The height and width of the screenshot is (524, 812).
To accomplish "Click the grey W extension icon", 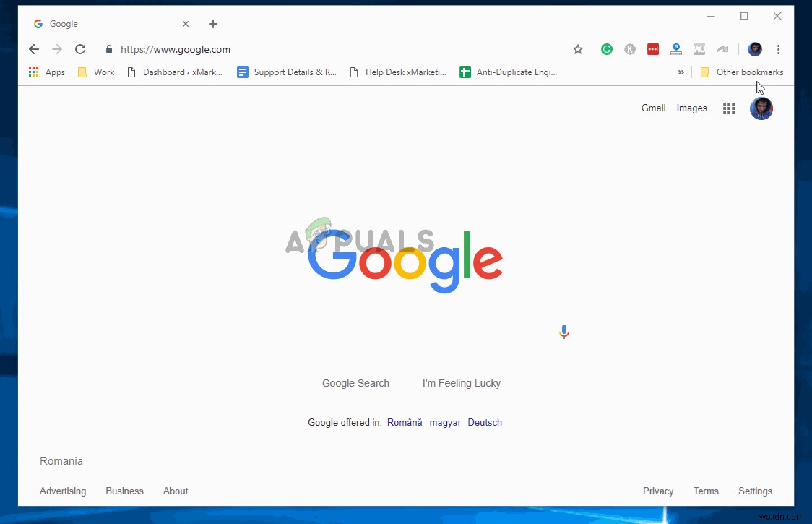I will [699, 49].
